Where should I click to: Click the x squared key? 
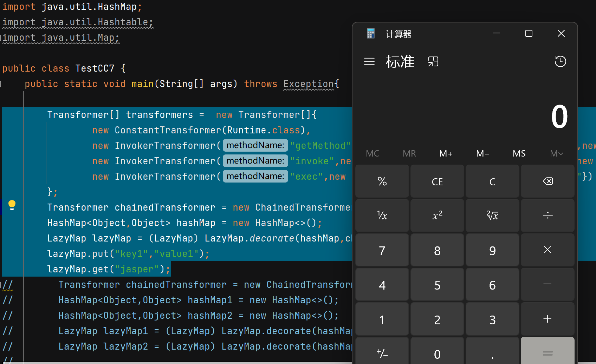(437, 216)
